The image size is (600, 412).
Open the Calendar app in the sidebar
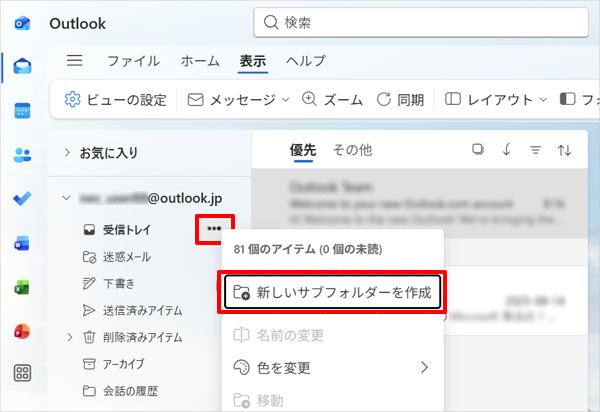tap(22, 111)
